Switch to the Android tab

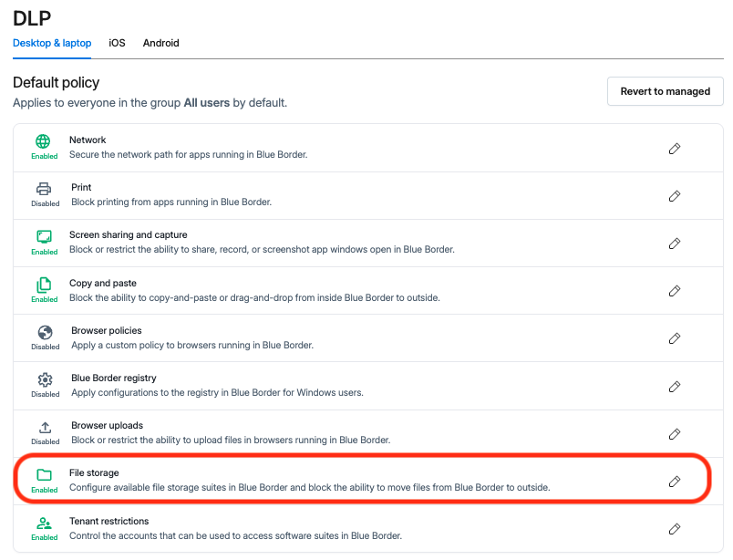160,43
